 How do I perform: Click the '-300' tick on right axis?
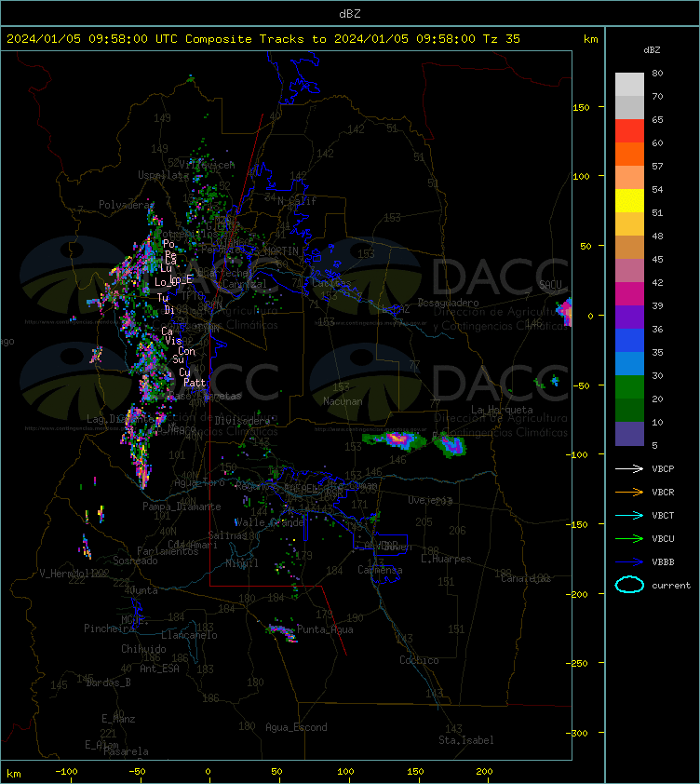[576, 733]
